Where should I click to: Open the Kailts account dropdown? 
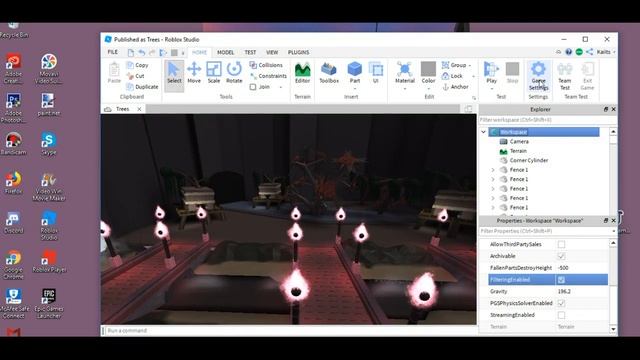click(x=606, y=52)
